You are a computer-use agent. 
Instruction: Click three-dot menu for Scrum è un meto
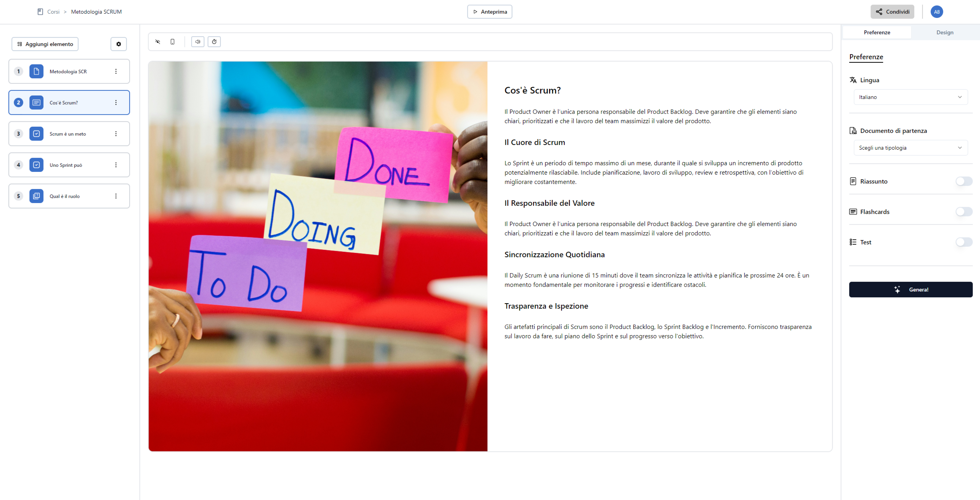(x=116, y=134)
